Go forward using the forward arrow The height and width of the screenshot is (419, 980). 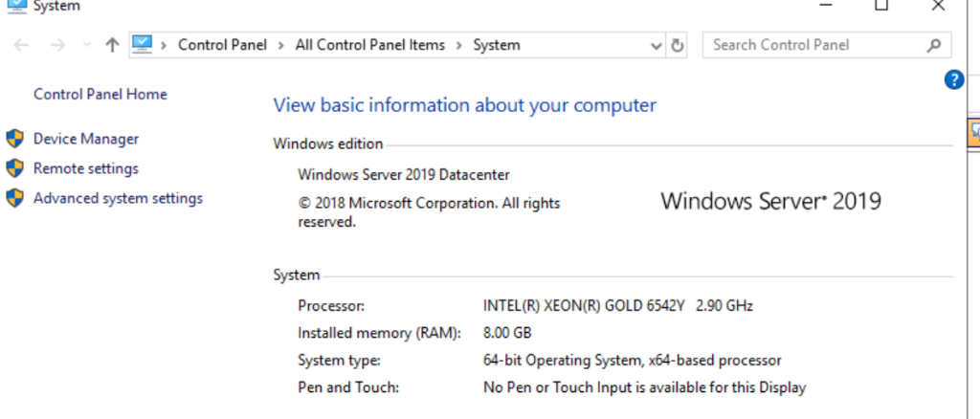point(57,45)
